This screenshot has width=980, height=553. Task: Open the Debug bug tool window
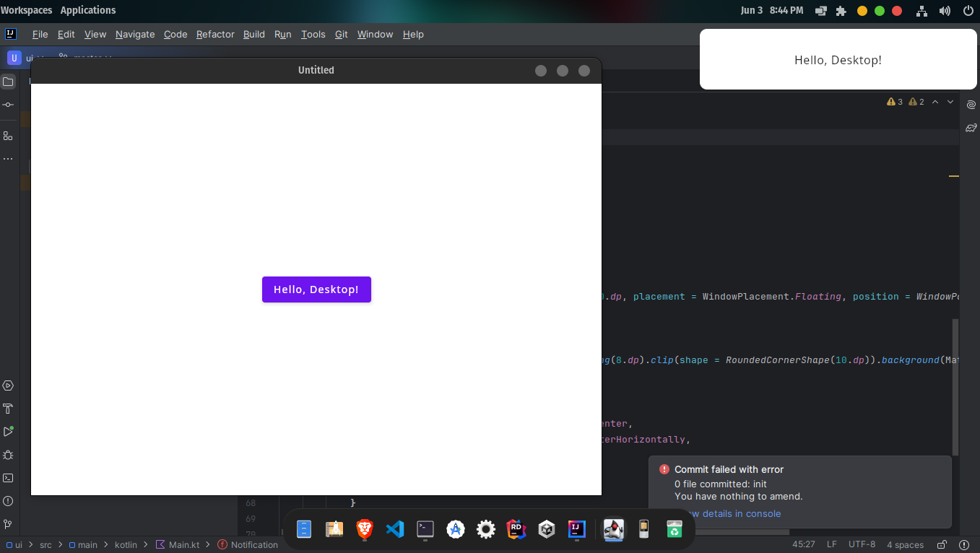tap(8, 455)
